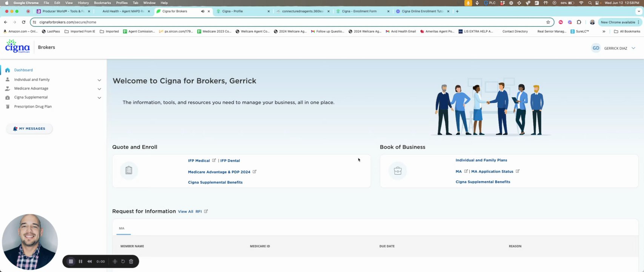Rewind the recording

tap(89, 261)
